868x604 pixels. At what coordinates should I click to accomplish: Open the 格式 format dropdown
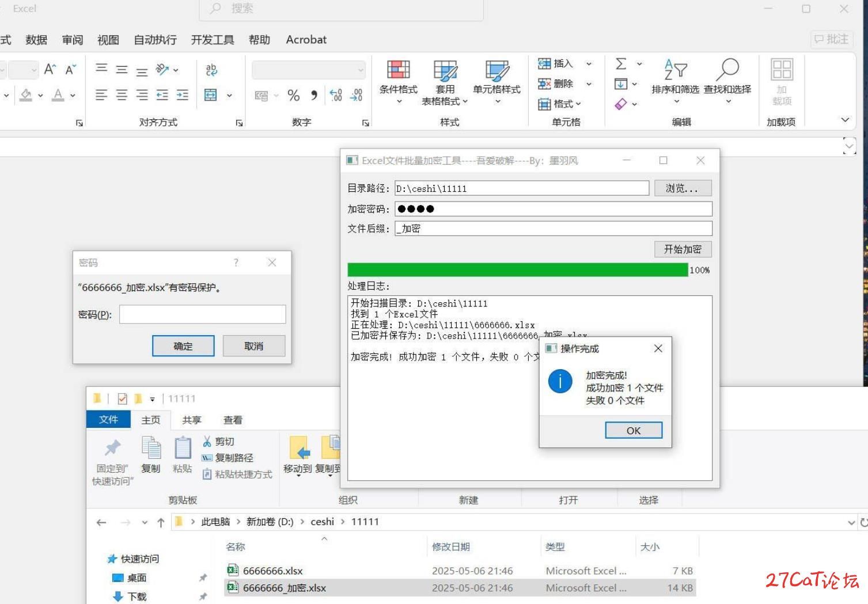point(559,104)
